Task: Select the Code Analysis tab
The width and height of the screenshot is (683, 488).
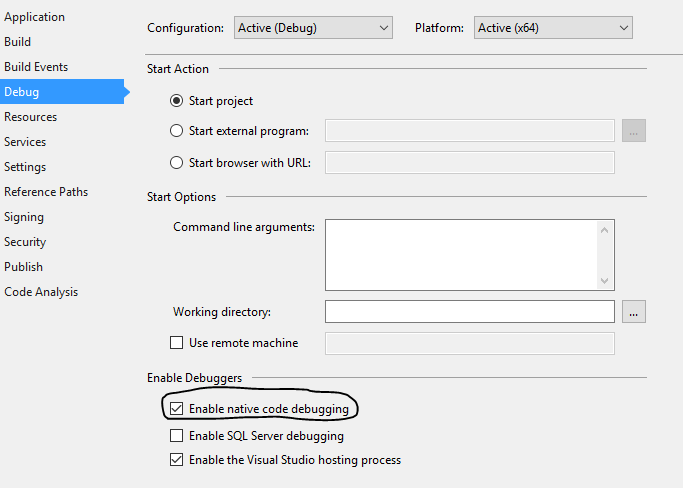Action: click(x=41, y=292)
